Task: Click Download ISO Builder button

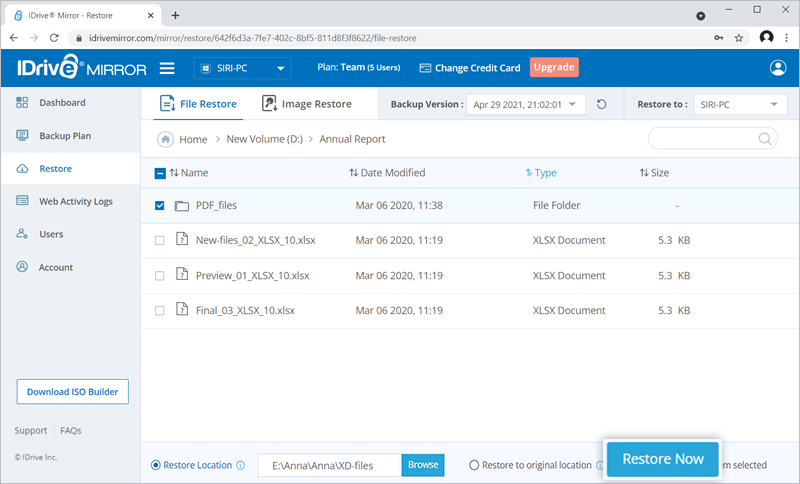Action: tap(72, 392)
